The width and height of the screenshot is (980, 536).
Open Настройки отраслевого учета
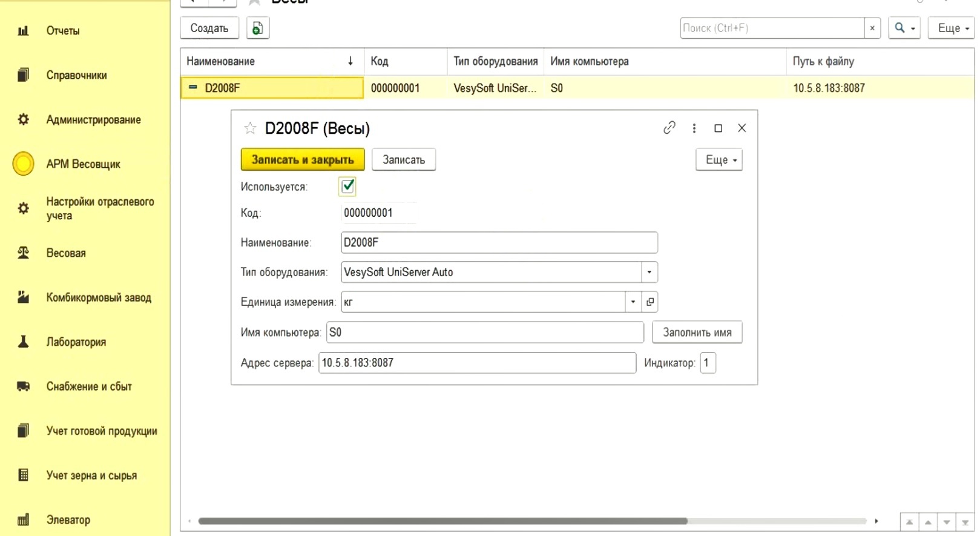[x=100, y=208]
